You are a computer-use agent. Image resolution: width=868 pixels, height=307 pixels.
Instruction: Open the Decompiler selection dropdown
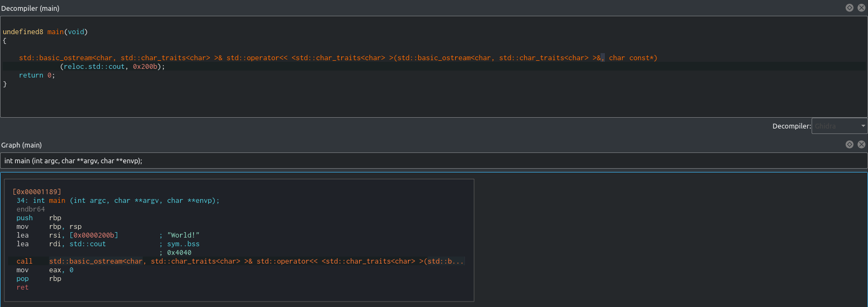[839, 126]
